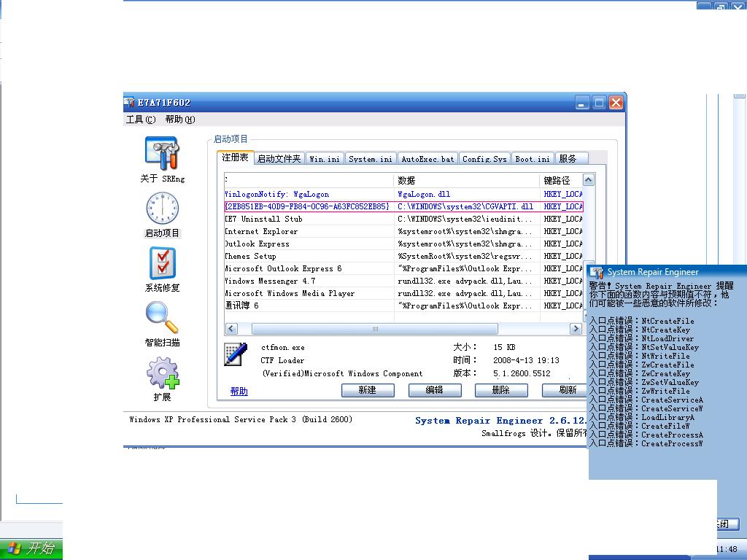Switch to the Boot.ini tab
The height and width of the screenshot is (560, 747).
(533, 158)
